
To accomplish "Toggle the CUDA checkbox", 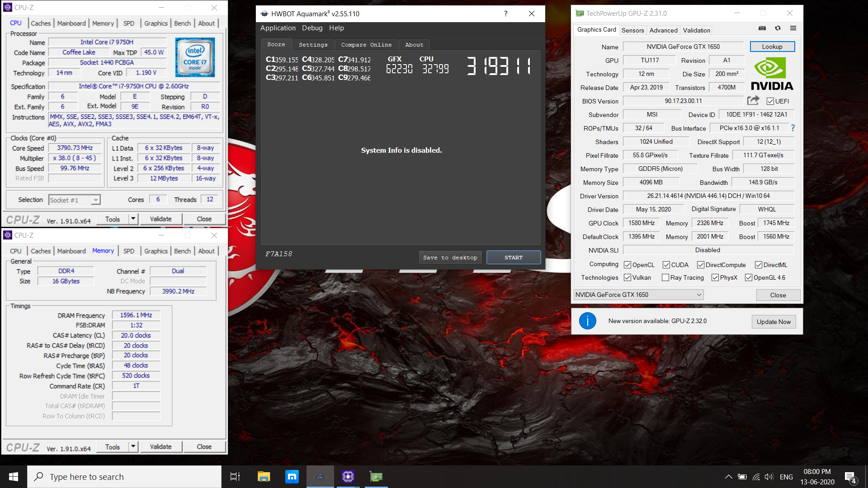I will point(666,265).
